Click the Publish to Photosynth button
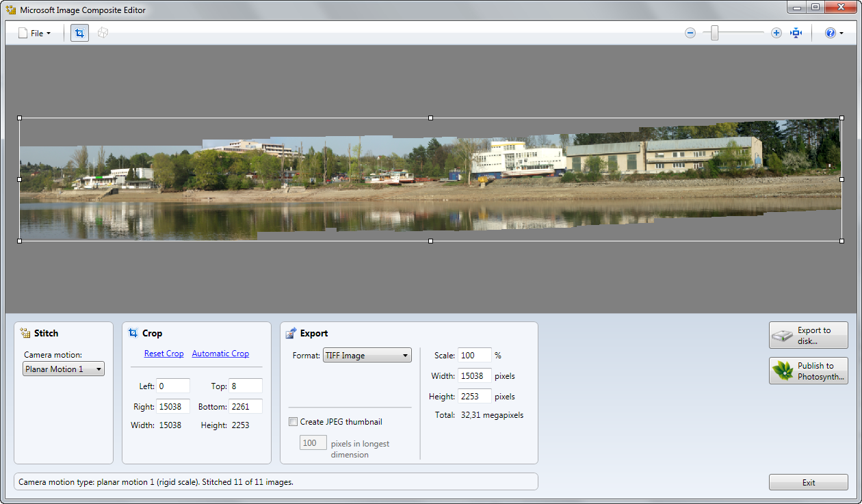This screenshot has width=862, height=504. tap(809, 371)
